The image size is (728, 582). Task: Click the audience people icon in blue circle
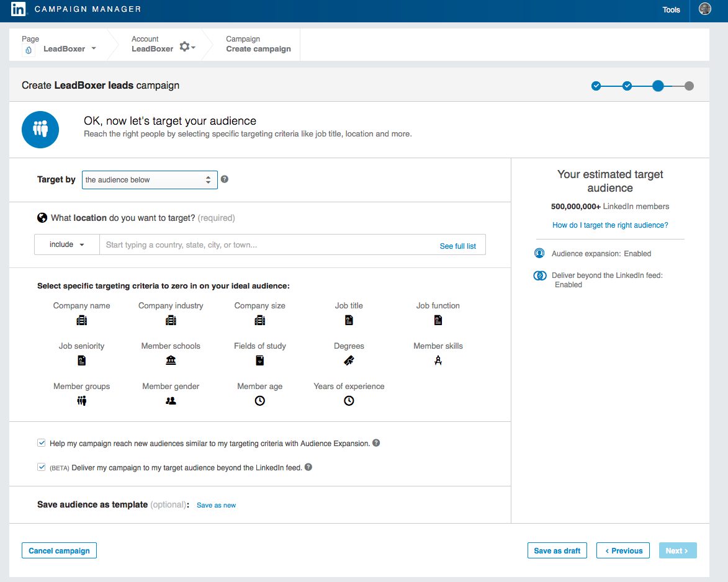(40, 130)
